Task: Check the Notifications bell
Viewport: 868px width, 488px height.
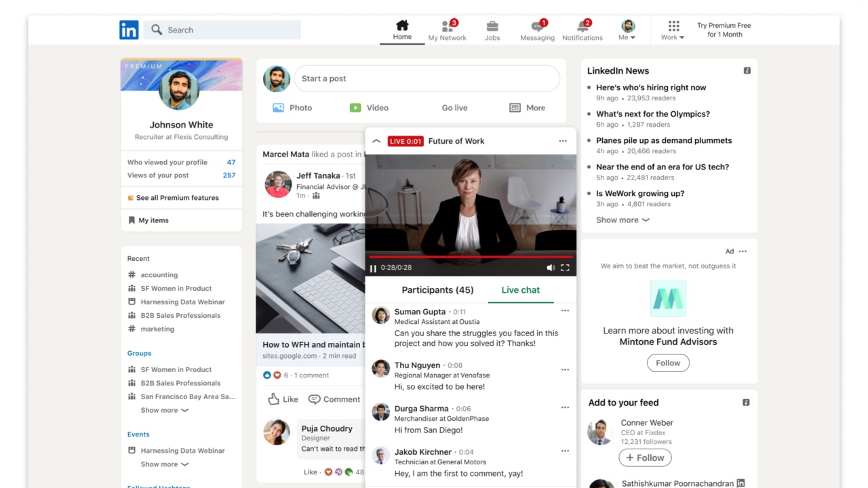Action: click(x=583, y=30)
